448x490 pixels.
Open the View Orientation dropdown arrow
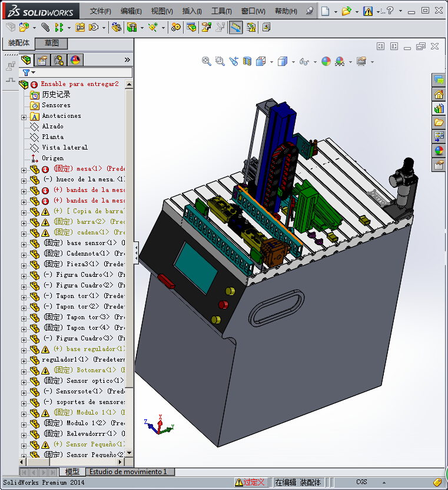[x=271, y=62]
